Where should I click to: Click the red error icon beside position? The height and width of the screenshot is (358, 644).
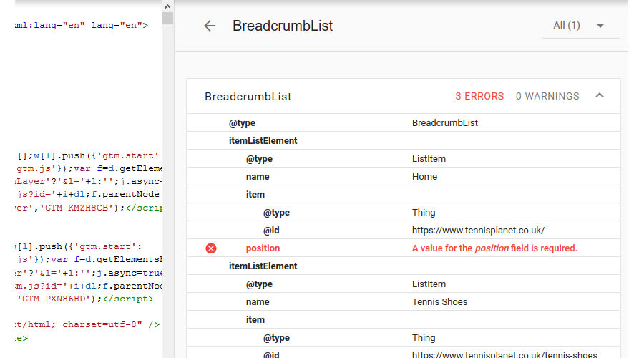pos(211,248)
